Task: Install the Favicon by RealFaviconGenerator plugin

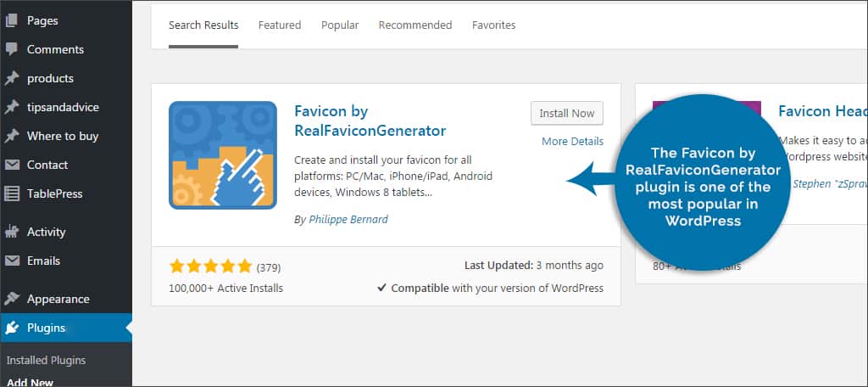Action: (567, 113)
